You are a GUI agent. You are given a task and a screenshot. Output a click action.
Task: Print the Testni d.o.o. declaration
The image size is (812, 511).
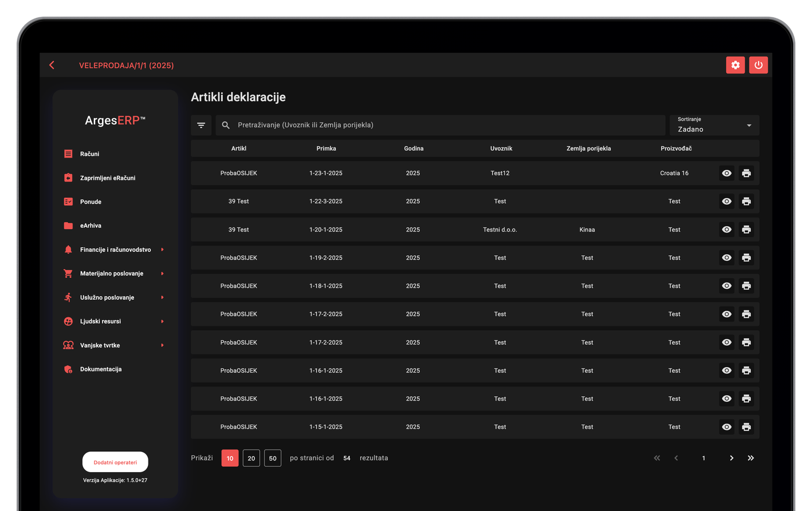pos(746,230)
